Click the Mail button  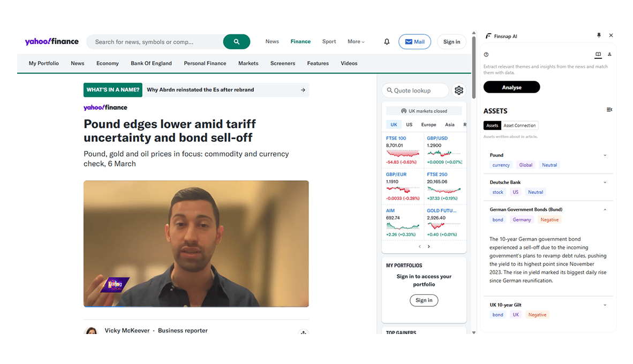415,42
